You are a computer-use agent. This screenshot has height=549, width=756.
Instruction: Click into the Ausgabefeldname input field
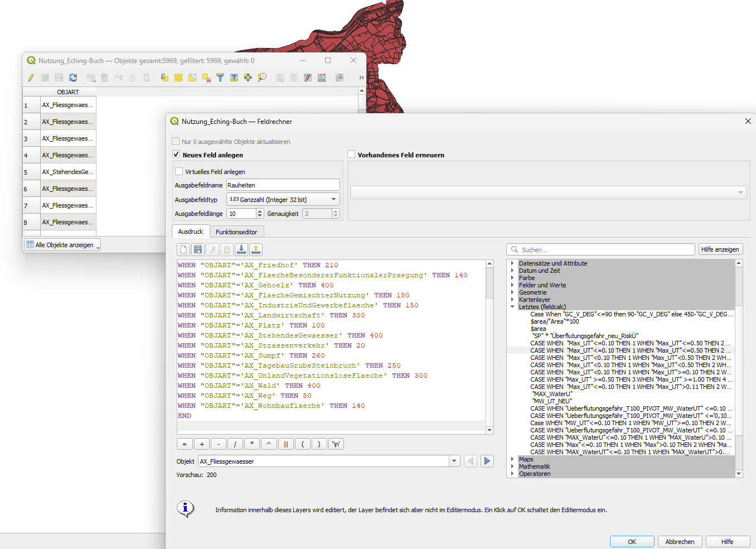point(283,185)
